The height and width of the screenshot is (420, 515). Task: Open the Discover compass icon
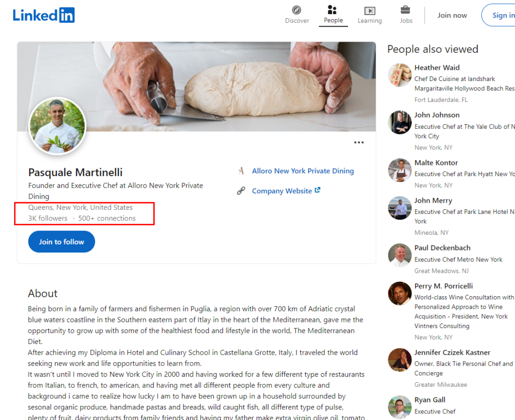tap(297, 10)
